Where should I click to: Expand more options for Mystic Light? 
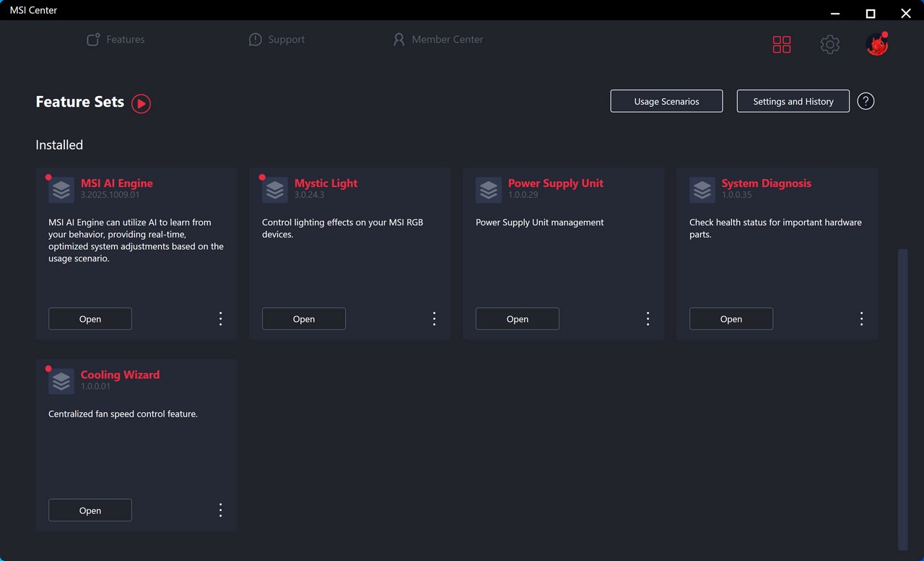click(x=434, y=319)
